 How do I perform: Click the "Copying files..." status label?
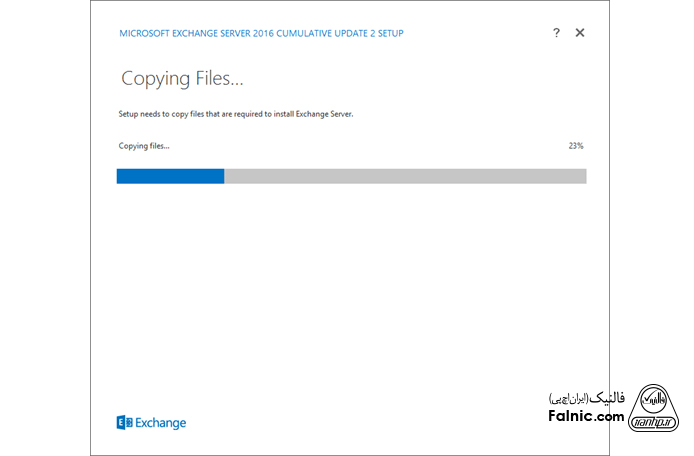144,146
